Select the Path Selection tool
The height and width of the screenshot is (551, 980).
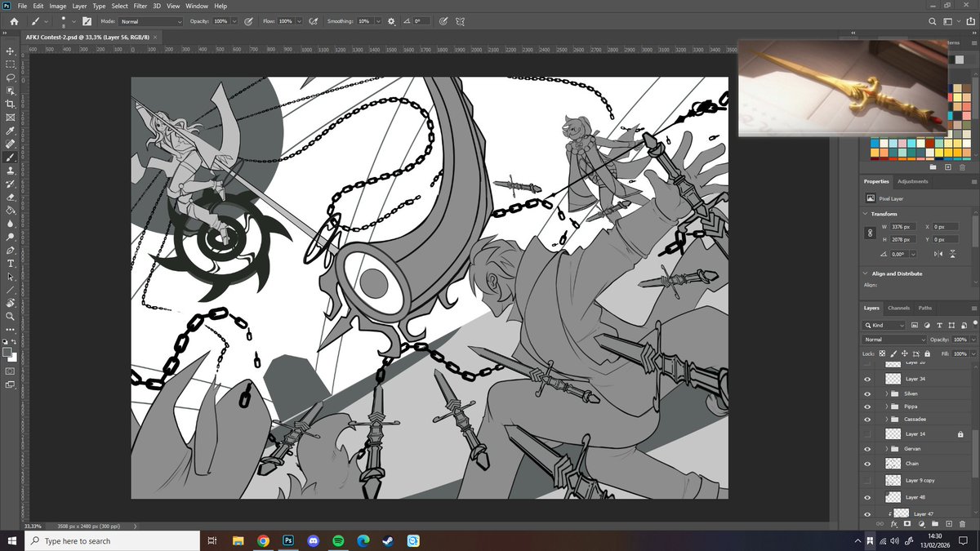pos(11,275)
